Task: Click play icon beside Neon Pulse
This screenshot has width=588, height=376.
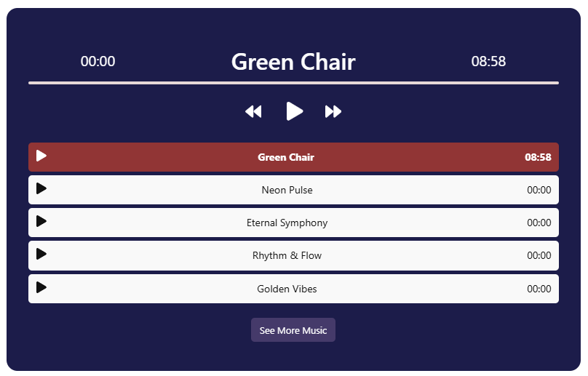Action: tap(41, 188)
